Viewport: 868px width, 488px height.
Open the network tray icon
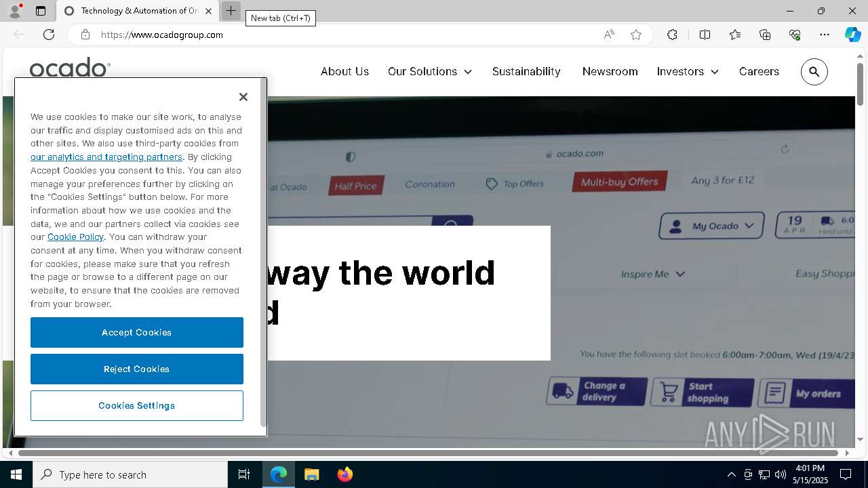click(x=764, y=474)
